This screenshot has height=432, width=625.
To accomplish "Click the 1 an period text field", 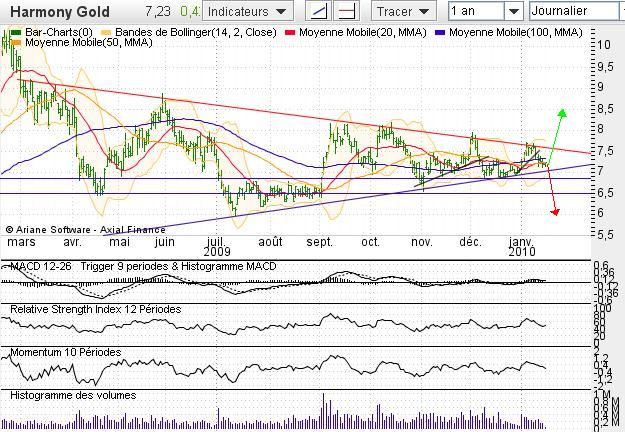I will coord(477,11).
